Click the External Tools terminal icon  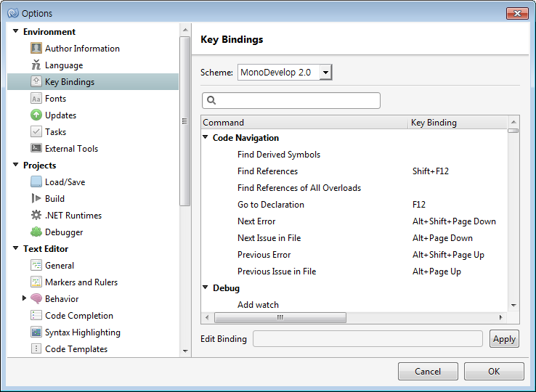36,149
